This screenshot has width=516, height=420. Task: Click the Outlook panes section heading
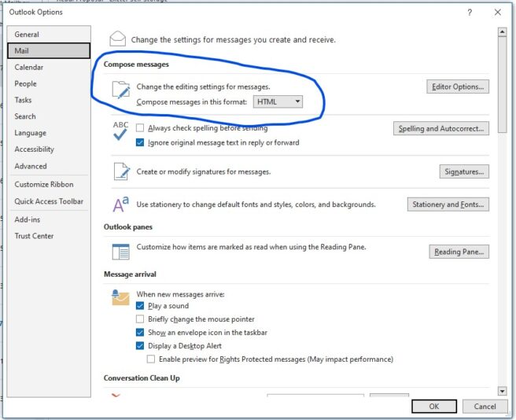(128, 227)
